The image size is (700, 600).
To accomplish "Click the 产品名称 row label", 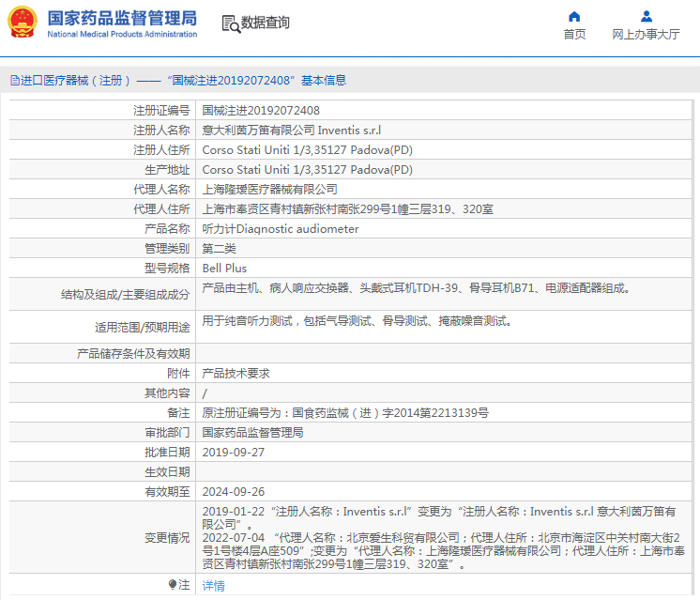I will coord(167,229).
